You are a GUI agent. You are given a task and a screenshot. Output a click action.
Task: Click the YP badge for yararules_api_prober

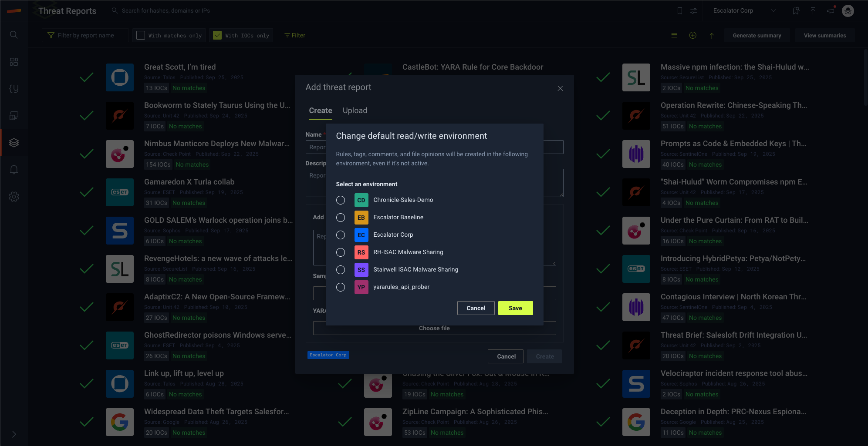(x=361, y=287)
